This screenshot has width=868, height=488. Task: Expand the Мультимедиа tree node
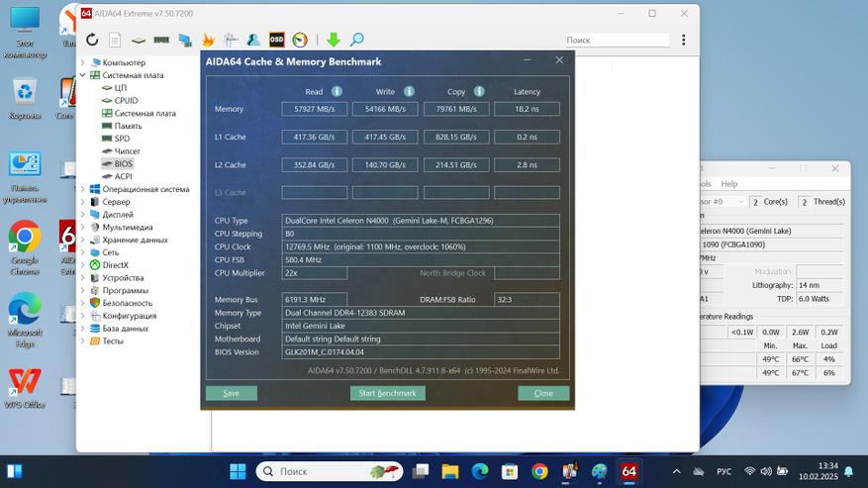(83, 227)
